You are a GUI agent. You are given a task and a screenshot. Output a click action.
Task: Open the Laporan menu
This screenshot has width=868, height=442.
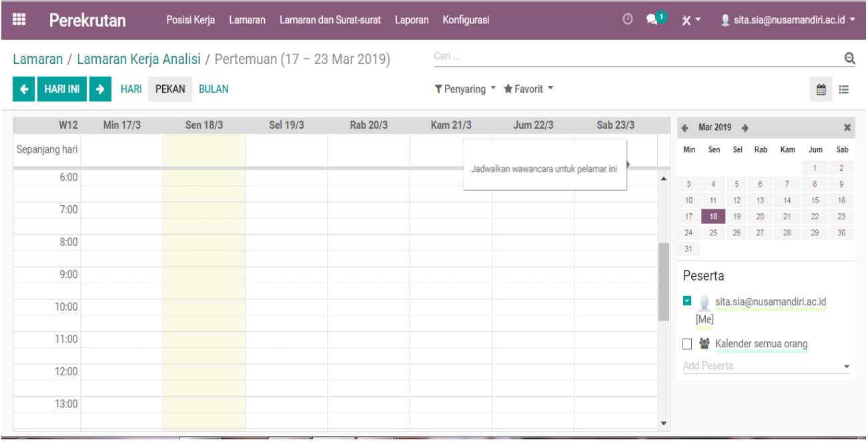[x=412, y=20]
